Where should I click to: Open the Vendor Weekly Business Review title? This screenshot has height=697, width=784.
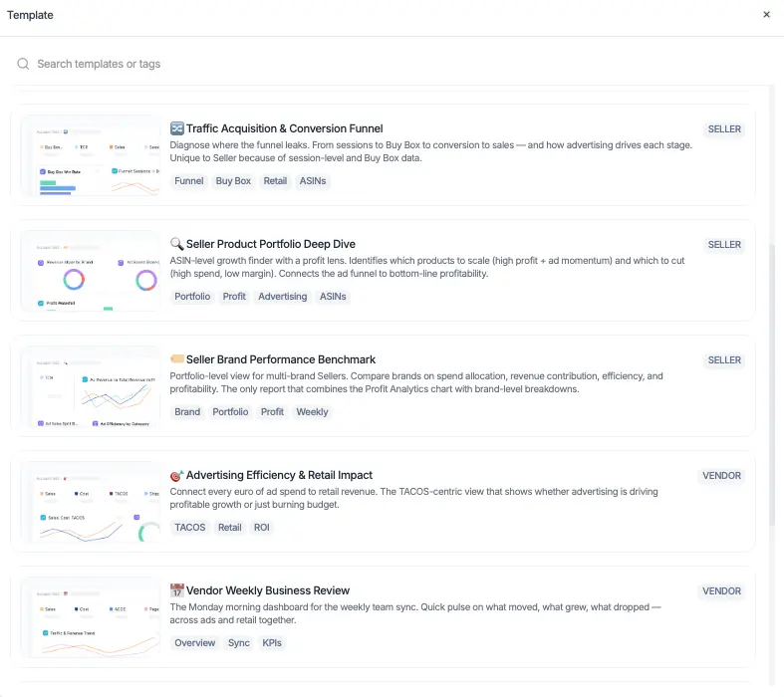click(x=268, y=590)
